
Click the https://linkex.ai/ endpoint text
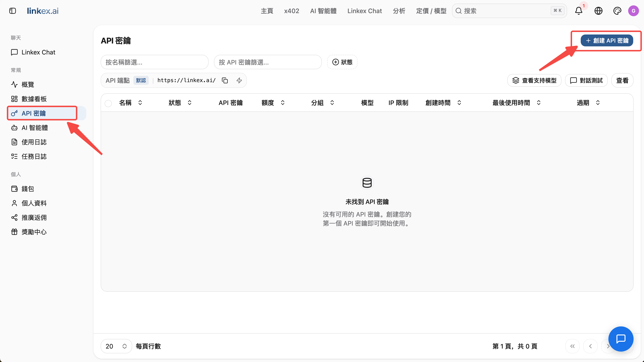tap(186, 80)
